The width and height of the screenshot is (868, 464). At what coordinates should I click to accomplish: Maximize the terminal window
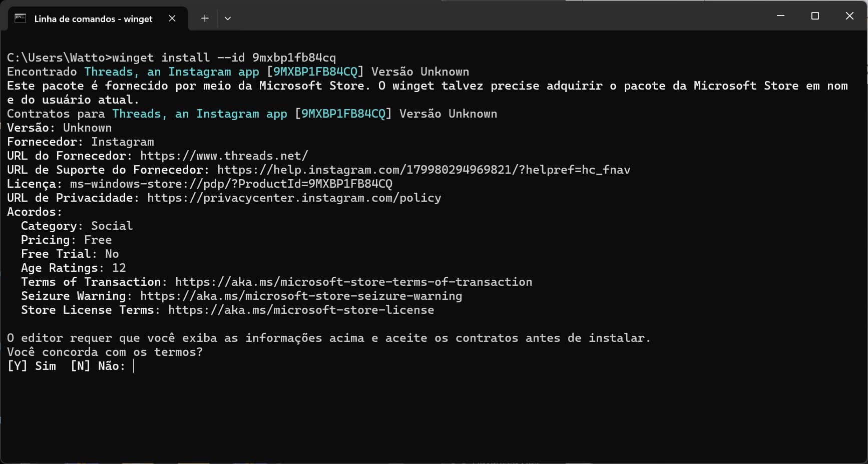815,16
